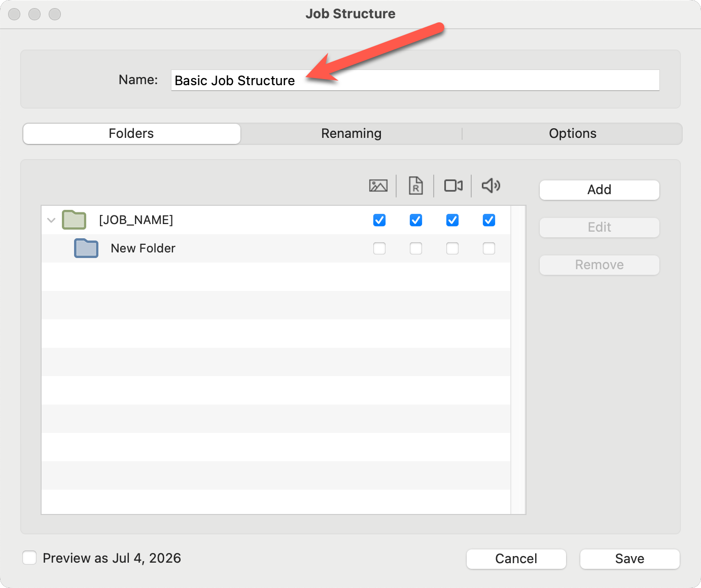Screen dimensions: 701x588
Task: Click the RAW file type column icon
Action: tap(415, 186)
